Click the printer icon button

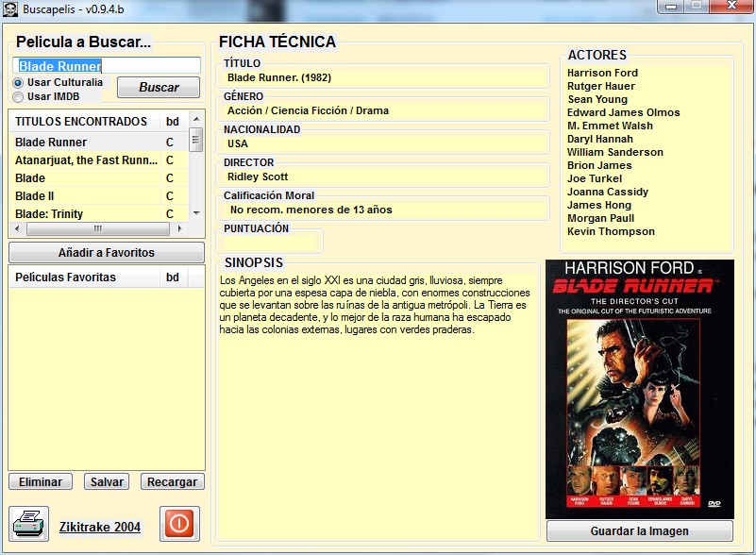(x=29, y=524)
